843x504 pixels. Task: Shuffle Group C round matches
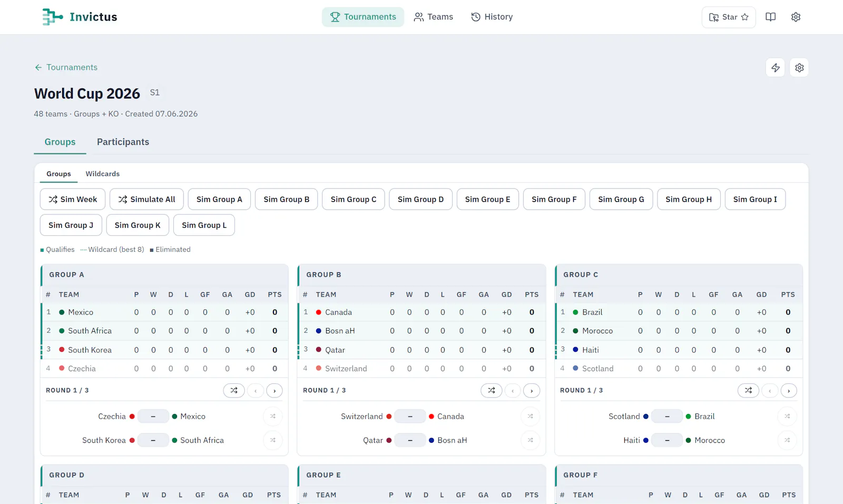coord(748,390)
